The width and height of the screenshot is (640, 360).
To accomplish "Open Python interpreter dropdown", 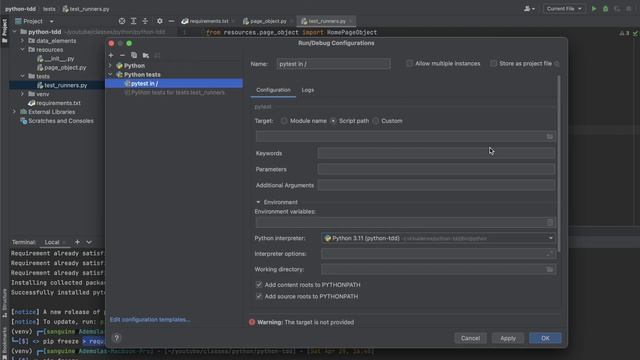I will tap(551, 238).
